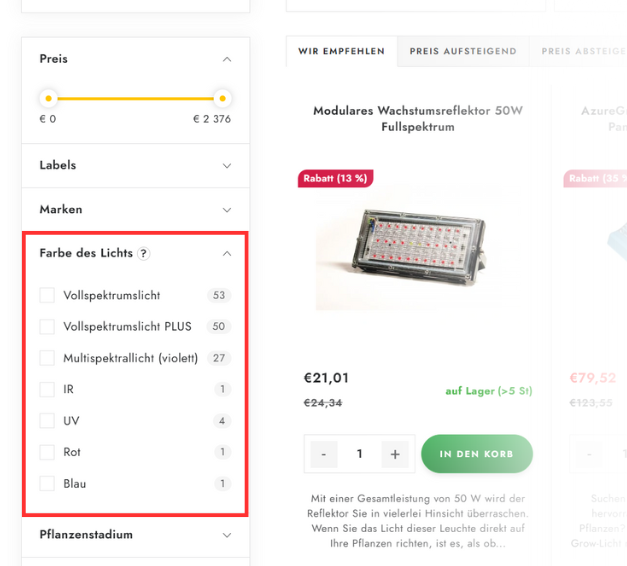Check the Rot color filter
The height and width of the screenshot is (566, 627).
pos(47,452)
